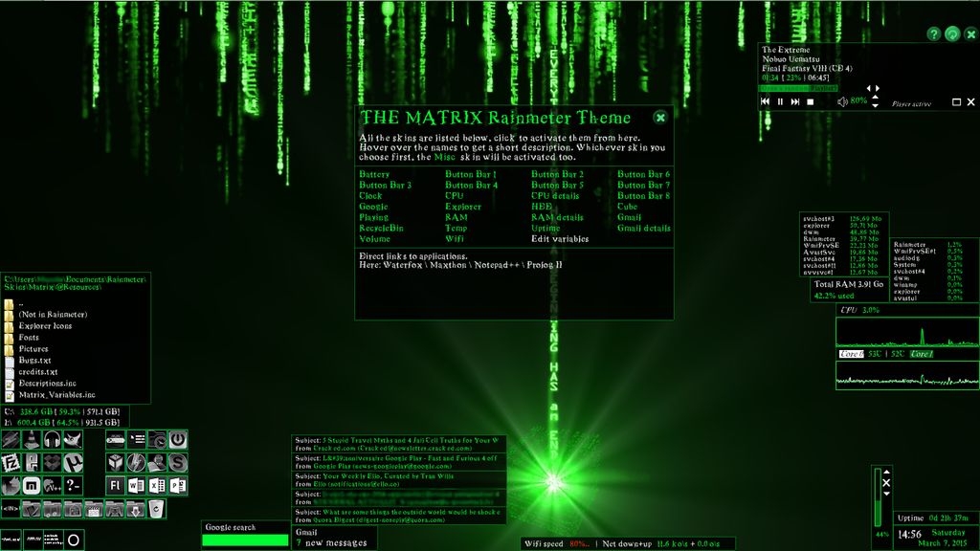Image resolution: width=980 pixels, height=551 pixels.
Task: Skip to previous track
Action: pos(765,101)
